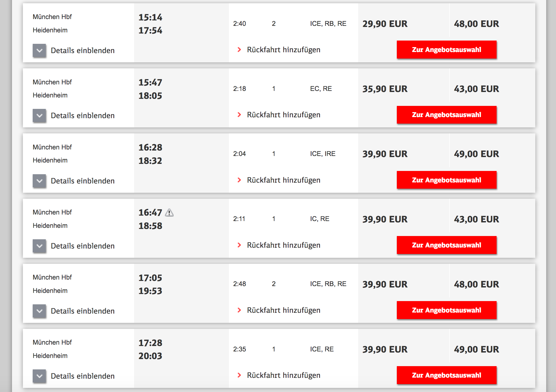The image size is (556, 392).
Task: Select the 29,90 EUR saver fare
Action: pos(385,24)
